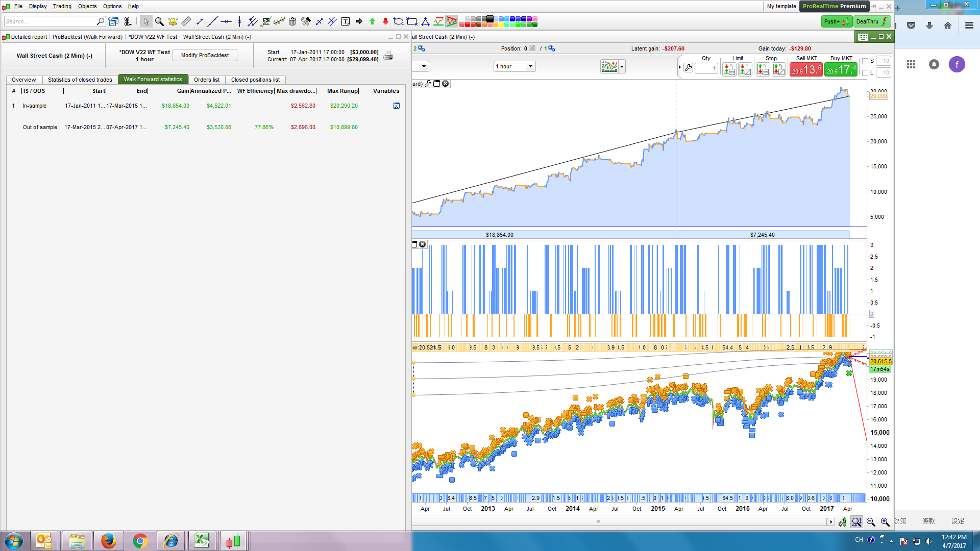The image size is (980, 551).
Task: Toggle the S stop checkbox
Action: (865, 61)
